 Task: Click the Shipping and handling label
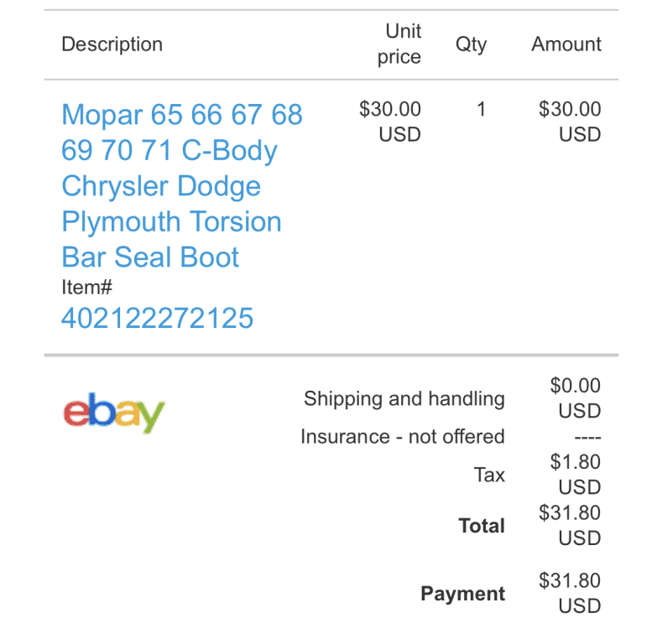pos(404,399)
